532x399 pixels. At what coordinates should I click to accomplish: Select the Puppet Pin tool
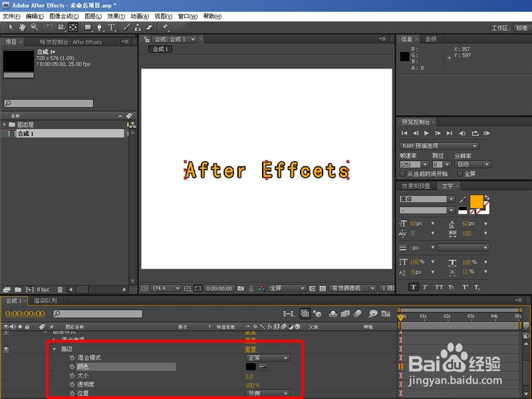pos(165,27)
